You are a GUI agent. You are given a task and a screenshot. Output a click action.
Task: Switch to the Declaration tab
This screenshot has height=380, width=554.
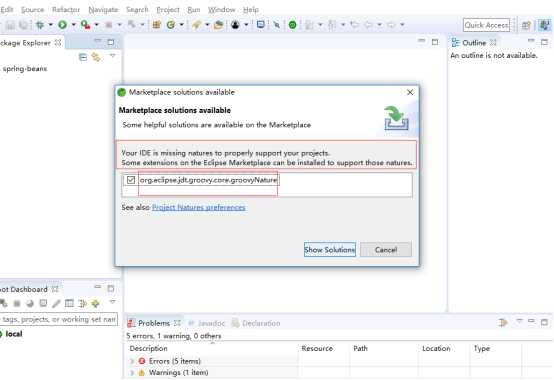point(256,323)
